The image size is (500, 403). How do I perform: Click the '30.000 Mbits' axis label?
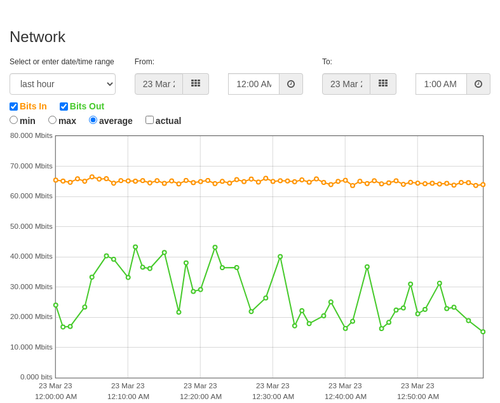pyautogui.click(x=31, y=287)
